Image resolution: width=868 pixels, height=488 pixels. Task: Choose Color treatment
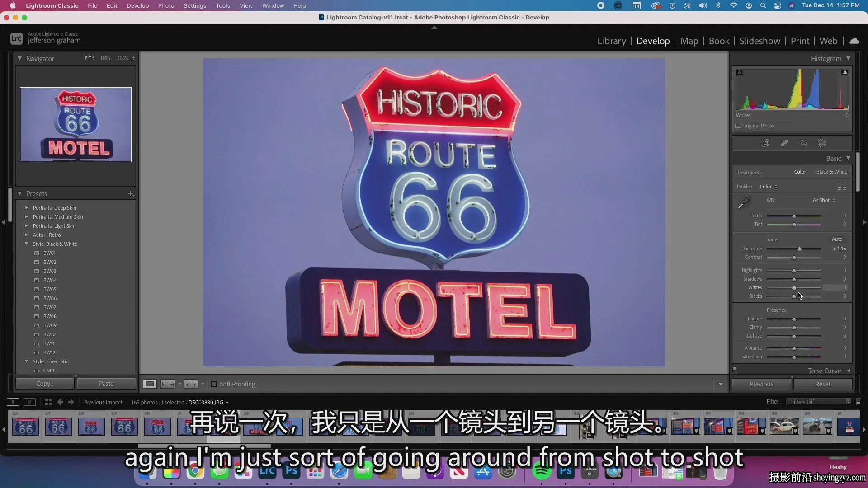800,172
